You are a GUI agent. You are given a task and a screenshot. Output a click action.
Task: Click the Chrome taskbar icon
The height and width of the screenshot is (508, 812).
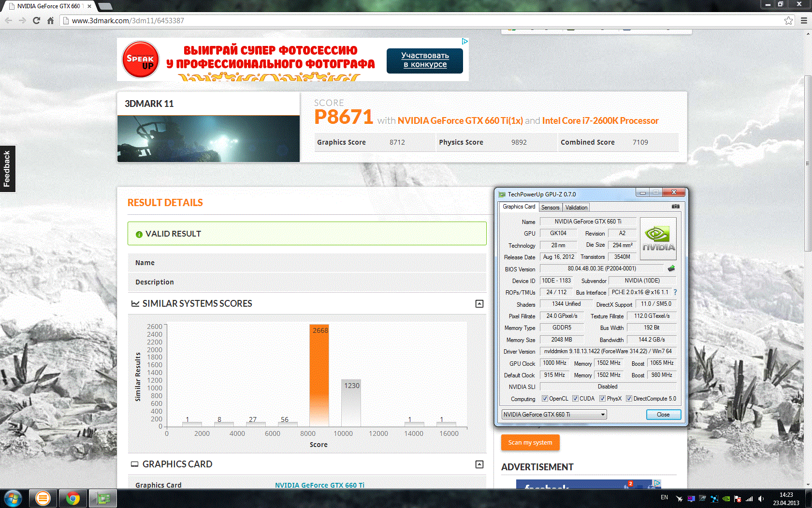[x=73, y=498]
